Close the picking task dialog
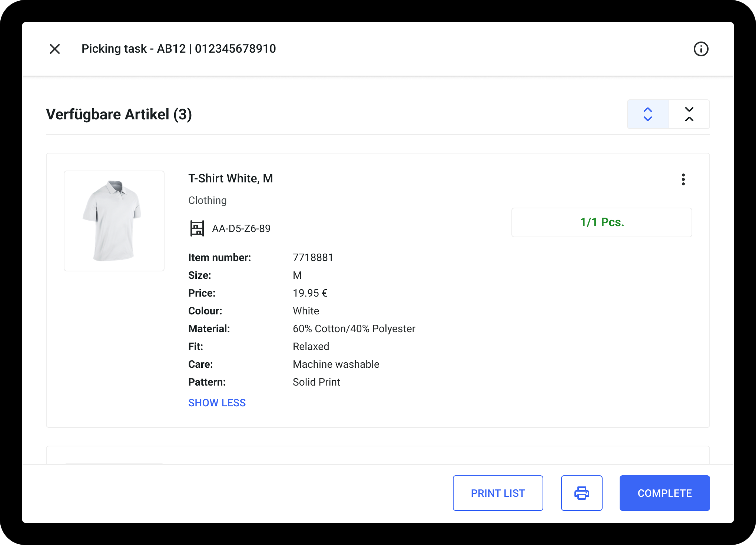 pos(55,49)
